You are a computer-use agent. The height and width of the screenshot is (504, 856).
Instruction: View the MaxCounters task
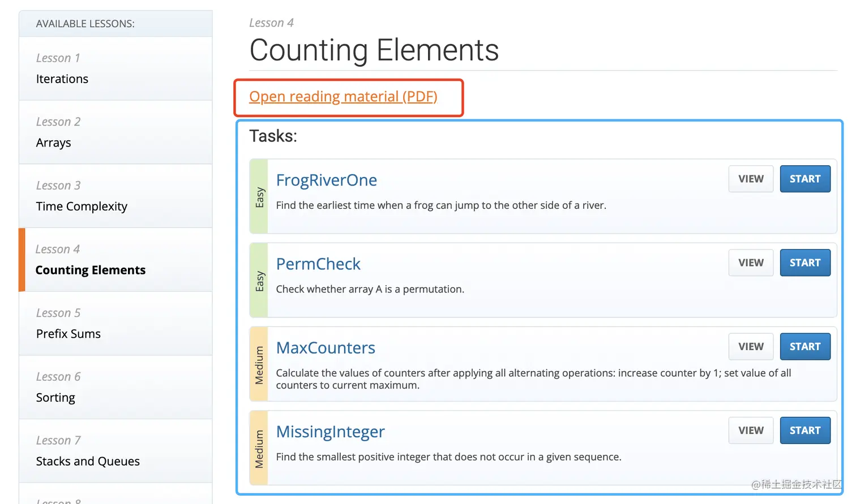(751, 346)
